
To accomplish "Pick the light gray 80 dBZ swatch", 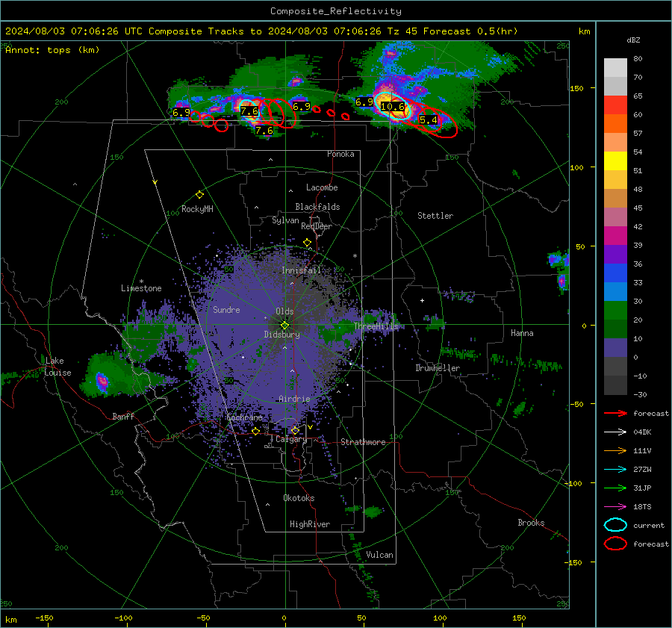I will [x=615, y=68].
